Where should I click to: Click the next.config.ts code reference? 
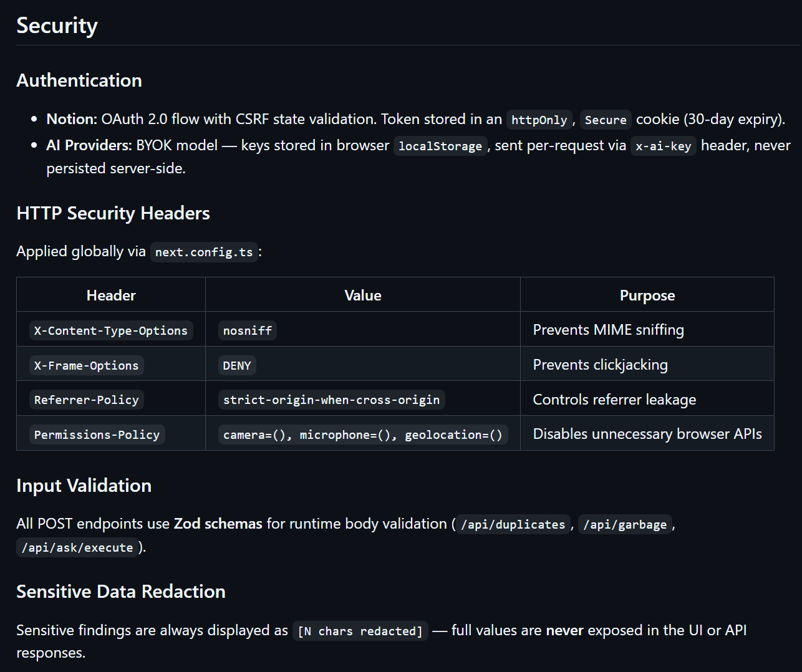pos(204,252)
